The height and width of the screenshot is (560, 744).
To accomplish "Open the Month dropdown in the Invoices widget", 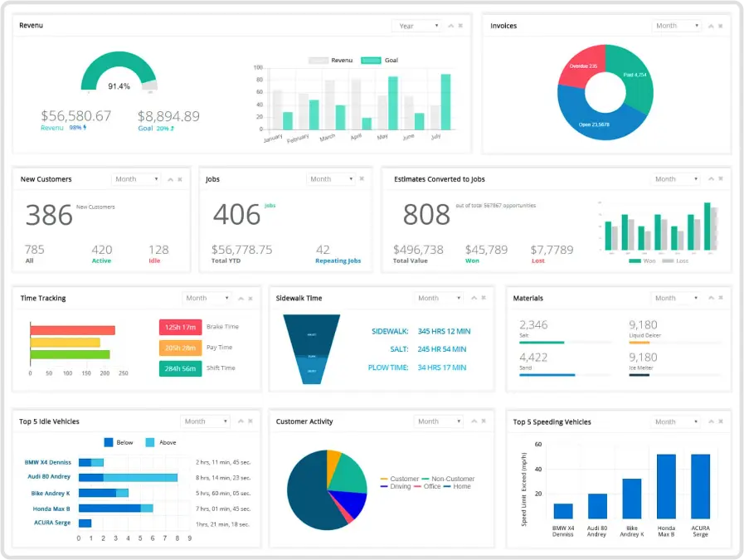I will click(677, 26).
